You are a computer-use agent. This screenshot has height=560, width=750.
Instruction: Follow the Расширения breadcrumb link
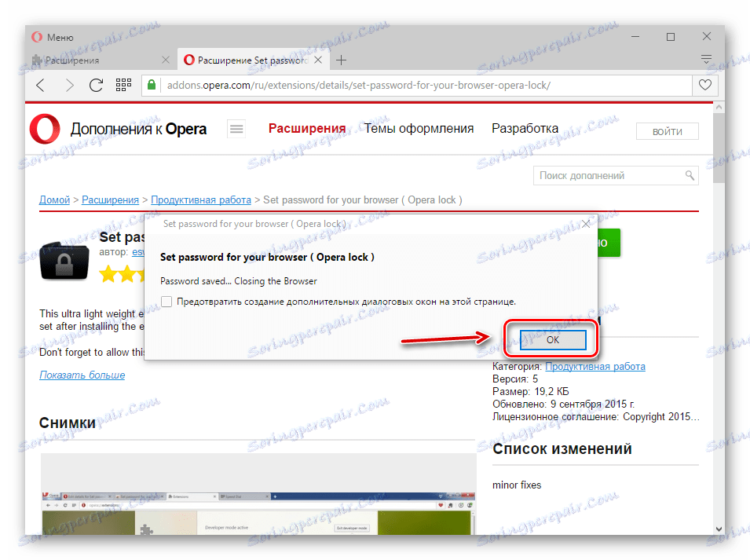[x=110, y=200]
